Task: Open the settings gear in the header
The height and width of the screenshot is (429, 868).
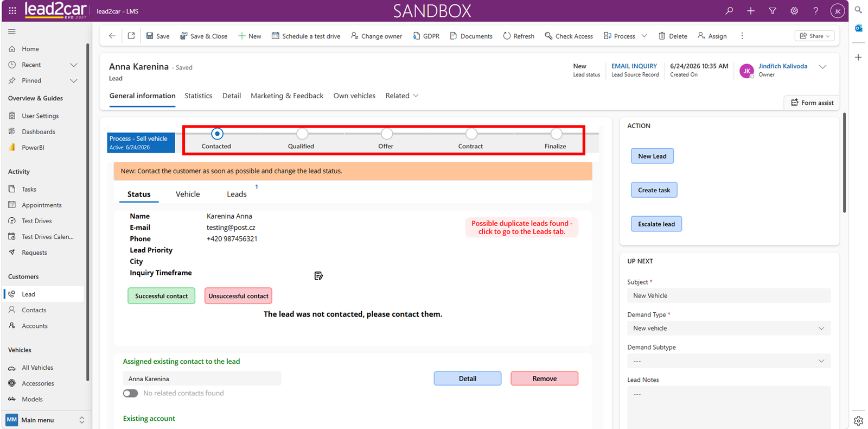Action: (x=794, y=11)
